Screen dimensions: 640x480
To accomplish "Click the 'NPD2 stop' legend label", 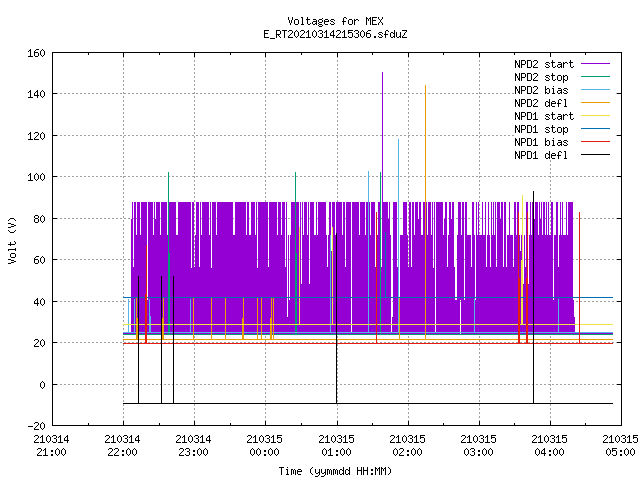I will (x=541, y=77).
